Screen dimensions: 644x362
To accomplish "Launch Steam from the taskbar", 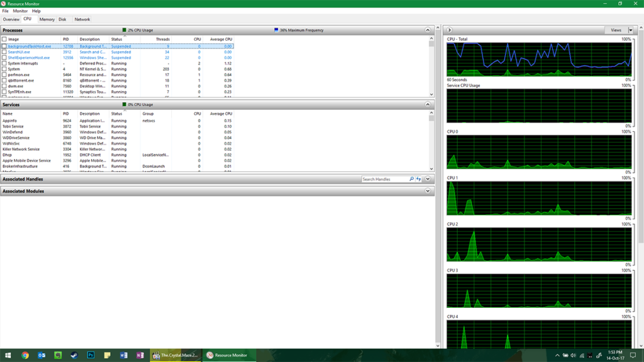I will coord(74,355).
